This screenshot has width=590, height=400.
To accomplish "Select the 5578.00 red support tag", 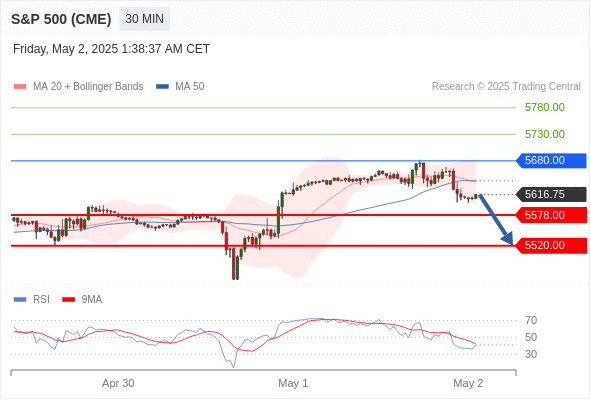I will click(550, 215).
